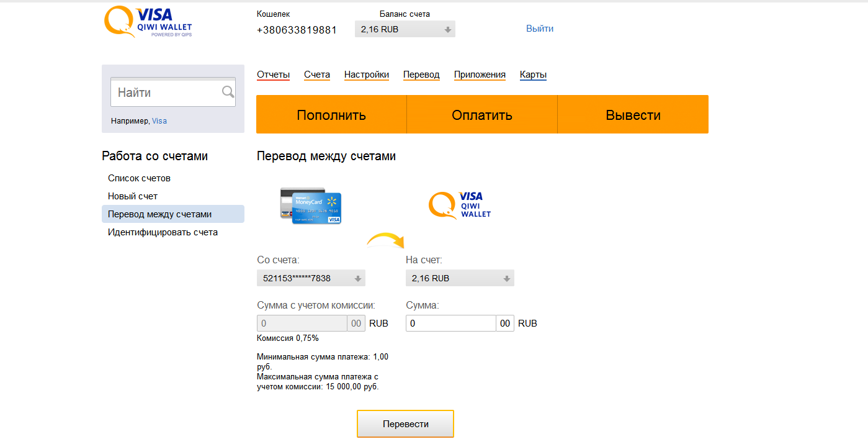Image resolution: width=868 pixels, height=439 pixels.
Task: Open the Со счета card dropdown
Action: 311,278
